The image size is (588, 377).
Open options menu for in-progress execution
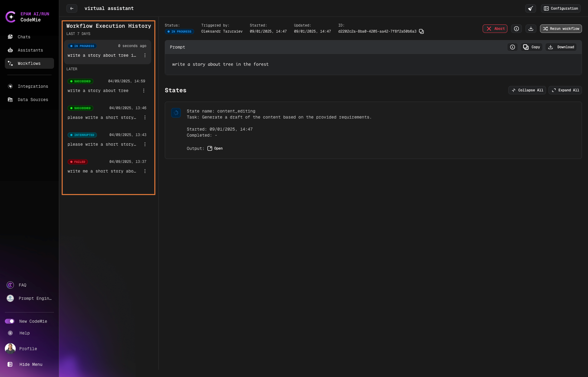tap(145, 55)
